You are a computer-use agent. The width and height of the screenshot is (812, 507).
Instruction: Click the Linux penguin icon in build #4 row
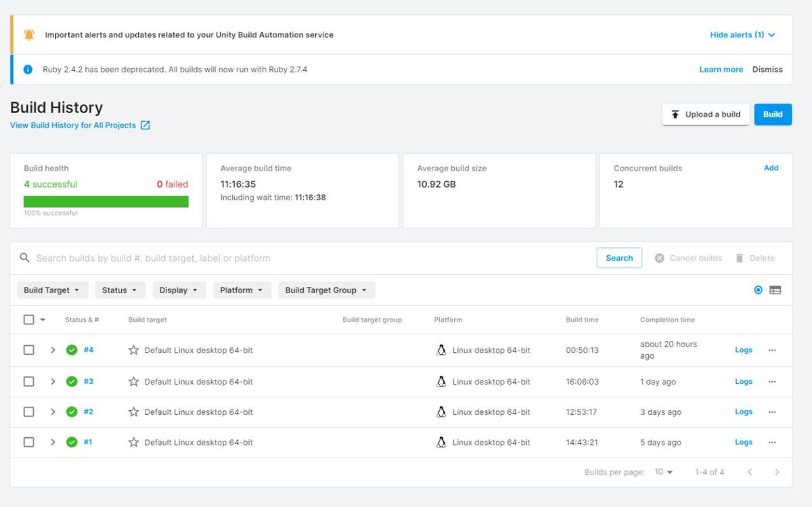point(441,350)
